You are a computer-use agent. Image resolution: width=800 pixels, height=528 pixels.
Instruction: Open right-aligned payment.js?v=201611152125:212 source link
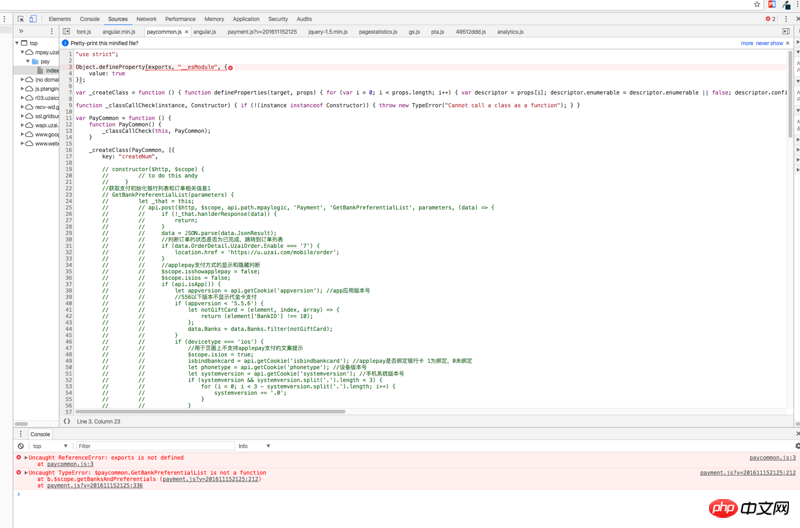[x=747, y=473]
